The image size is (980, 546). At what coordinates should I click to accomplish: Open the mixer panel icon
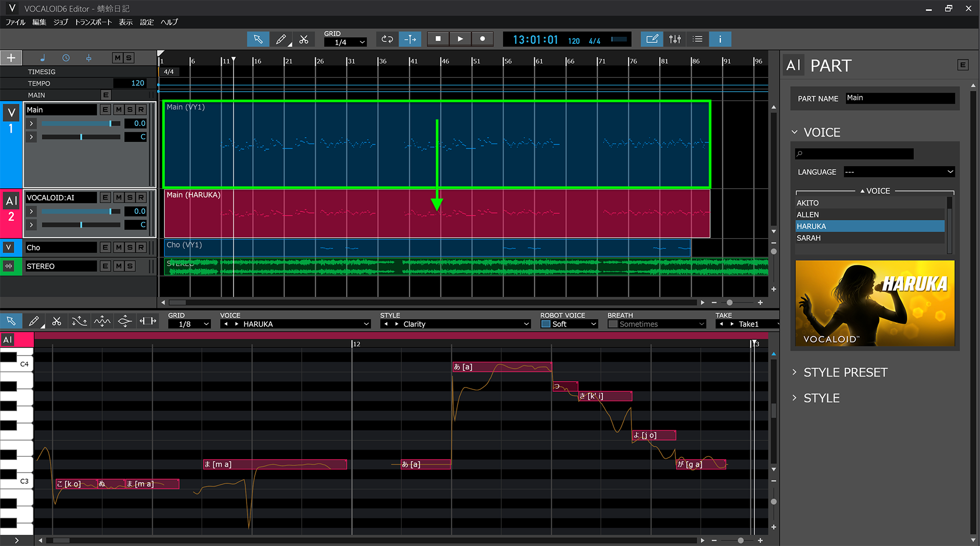coord(675,39)
